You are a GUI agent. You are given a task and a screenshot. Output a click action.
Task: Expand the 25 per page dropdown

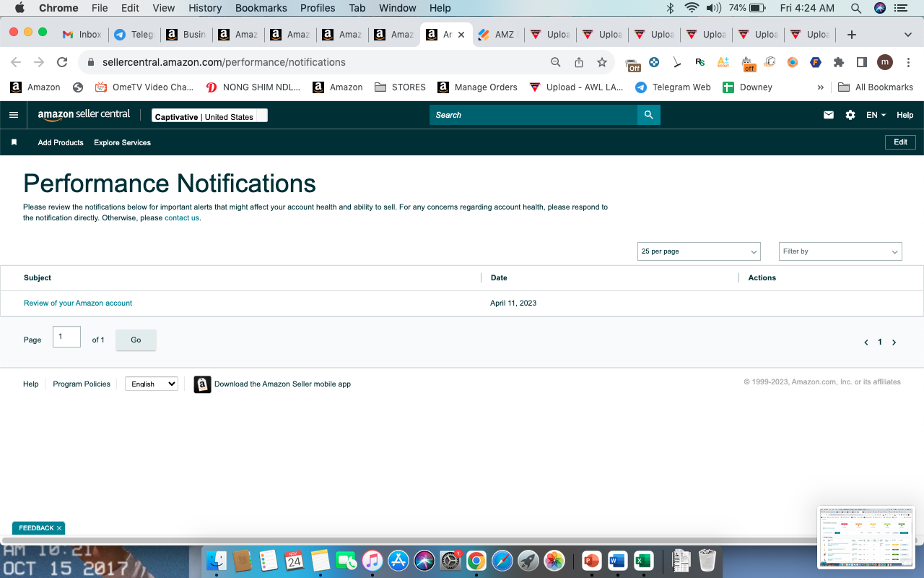[x=699, y=251]
